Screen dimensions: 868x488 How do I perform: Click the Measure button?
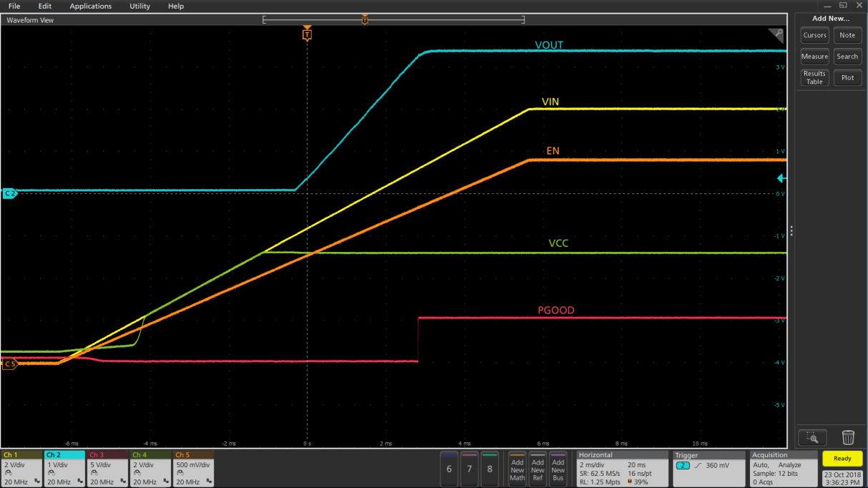(814, 57)
